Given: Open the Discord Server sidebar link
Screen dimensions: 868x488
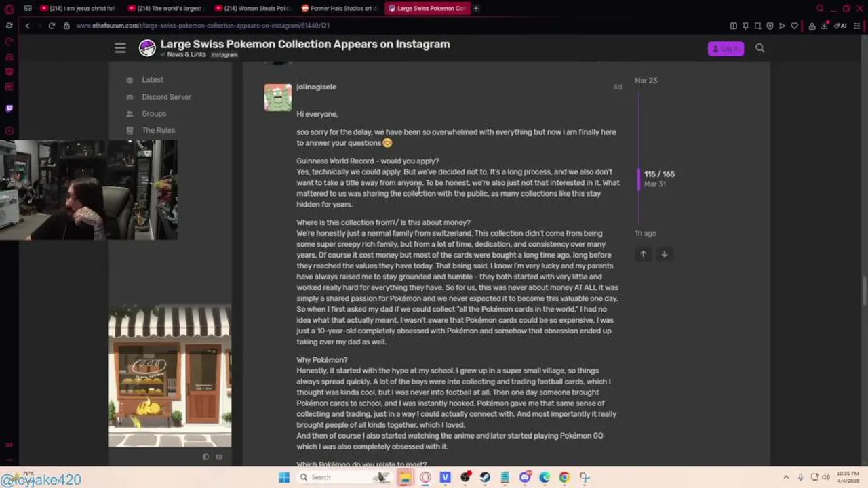Looking at the screenshot, I should click(x=166, y=96).
